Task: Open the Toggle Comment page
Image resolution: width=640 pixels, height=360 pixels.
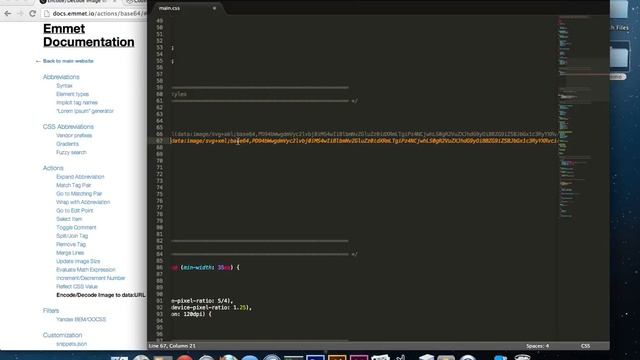Action: pyautogui.click(x=76, y=227)
